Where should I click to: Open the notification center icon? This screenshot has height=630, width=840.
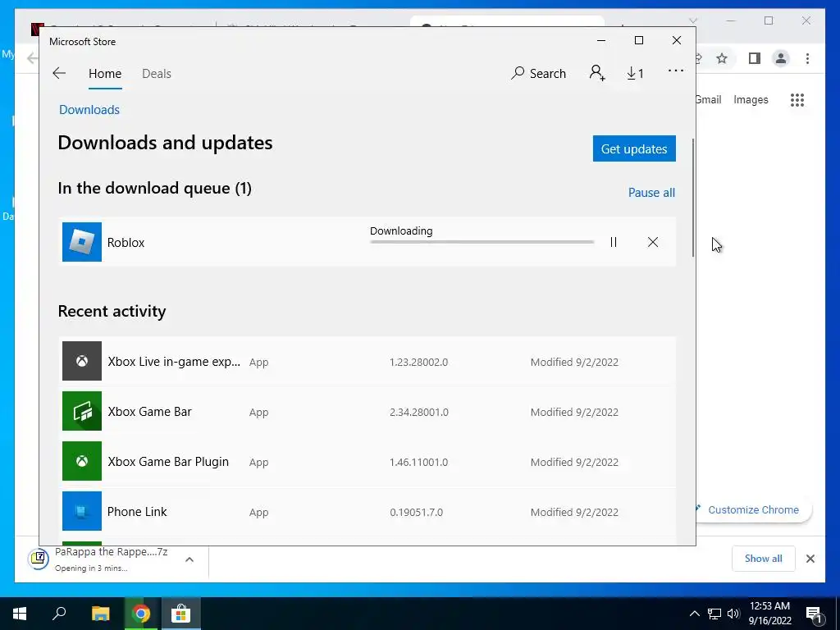pyautogui.click(x=815, y=614)
